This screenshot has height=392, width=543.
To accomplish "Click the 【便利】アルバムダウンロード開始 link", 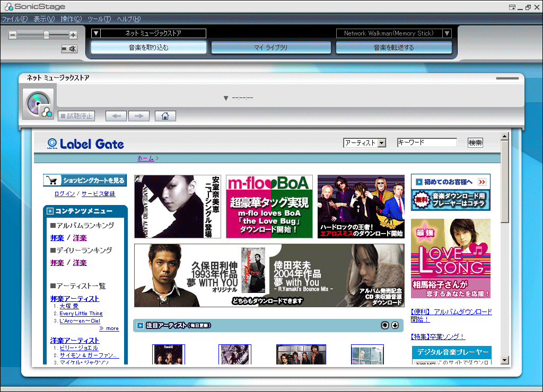I will coord(451,316).
